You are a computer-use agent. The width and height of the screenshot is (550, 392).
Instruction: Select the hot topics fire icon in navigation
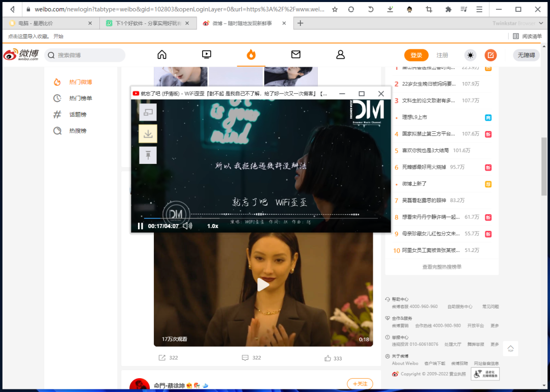tap(251, 53)
